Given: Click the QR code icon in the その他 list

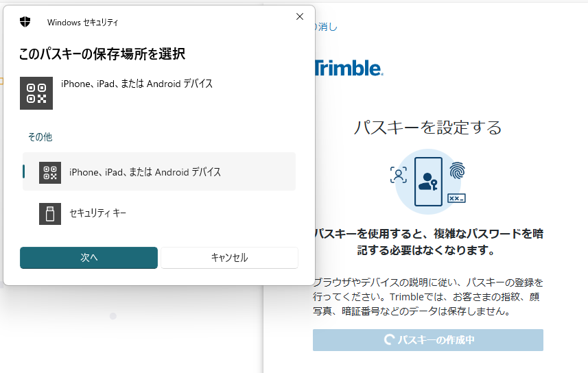Looking at the screenshot, I should click(x=50, y=172).
